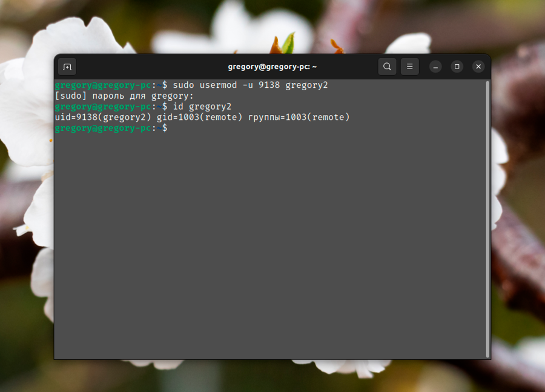545x392 pixels.
Task: Click the search icon in the header bar
Action: click(x=387, y=67)
